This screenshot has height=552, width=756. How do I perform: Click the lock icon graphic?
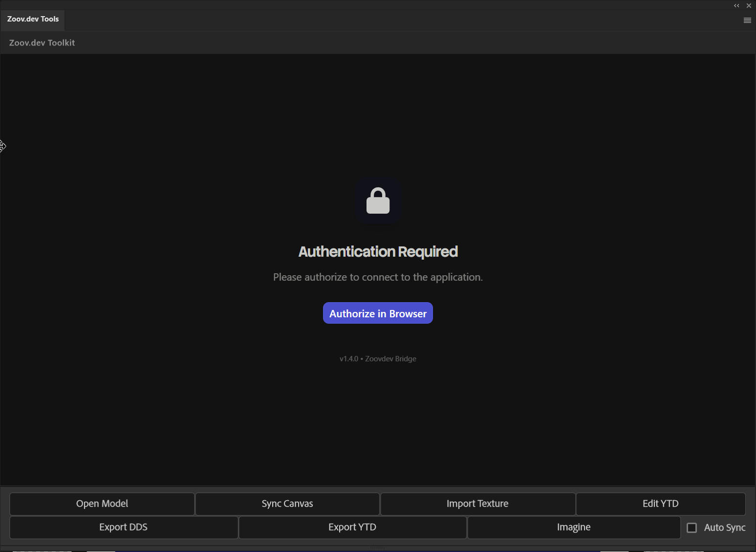coord(377,201)
